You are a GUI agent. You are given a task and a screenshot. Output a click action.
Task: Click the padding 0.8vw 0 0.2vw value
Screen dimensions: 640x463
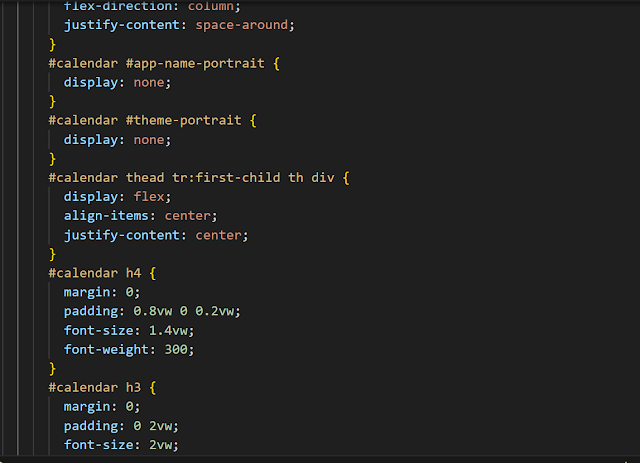coord(184,311)
